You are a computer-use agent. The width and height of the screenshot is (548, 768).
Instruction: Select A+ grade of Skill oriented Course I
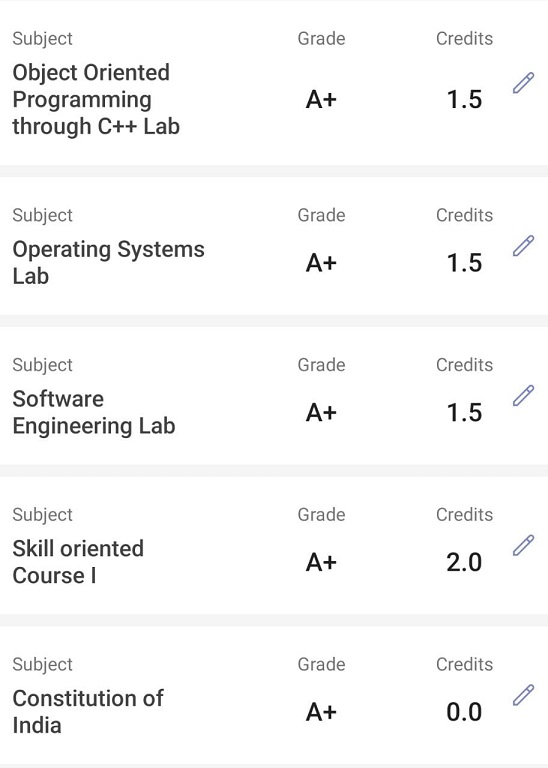321,562
